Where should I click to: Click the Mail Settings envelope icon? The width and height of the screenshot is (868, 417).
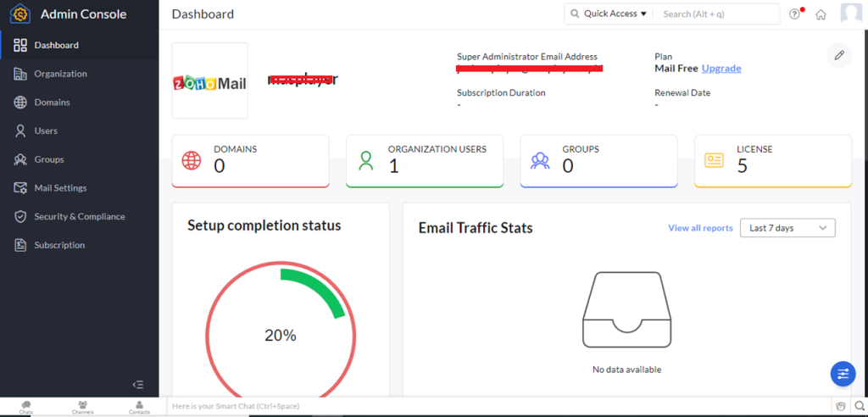click(20, 188)
